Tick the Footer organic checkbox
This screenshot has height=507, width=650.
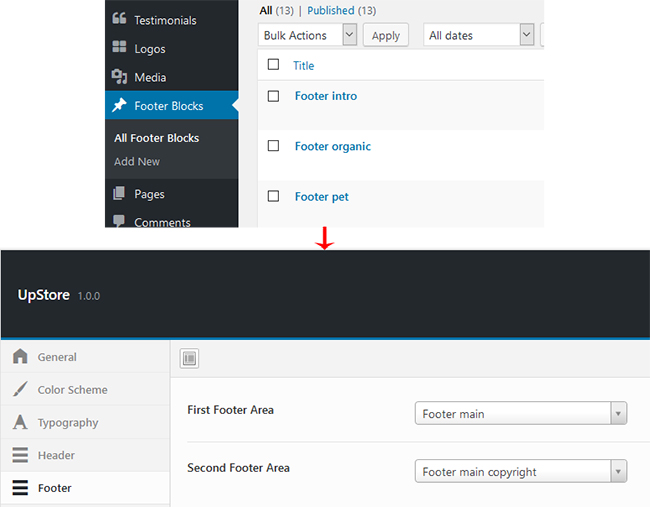(274, 146)
